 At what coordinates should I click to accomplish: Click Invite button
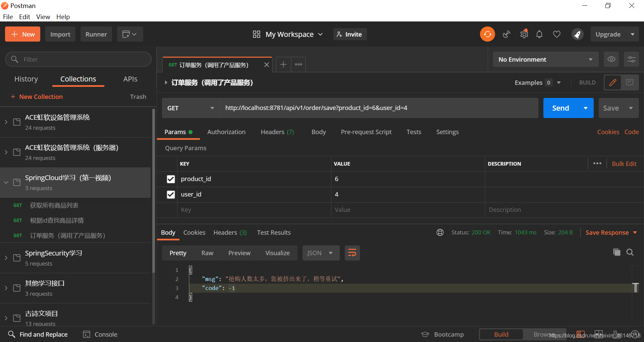pos(350,34)
